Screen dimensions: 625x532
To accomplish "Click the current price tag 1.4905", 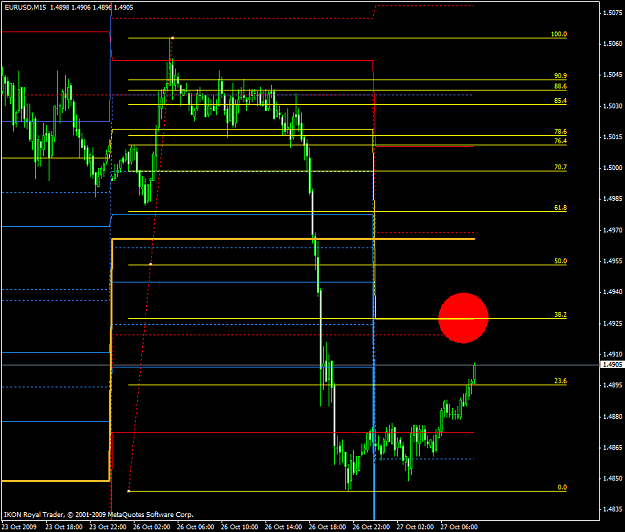I will tap(612, 365).
